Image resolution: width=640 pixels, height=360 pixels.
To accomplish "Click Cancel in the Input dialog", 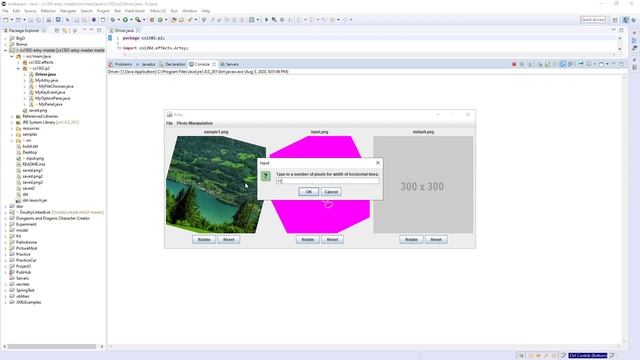I will (331, 192).
